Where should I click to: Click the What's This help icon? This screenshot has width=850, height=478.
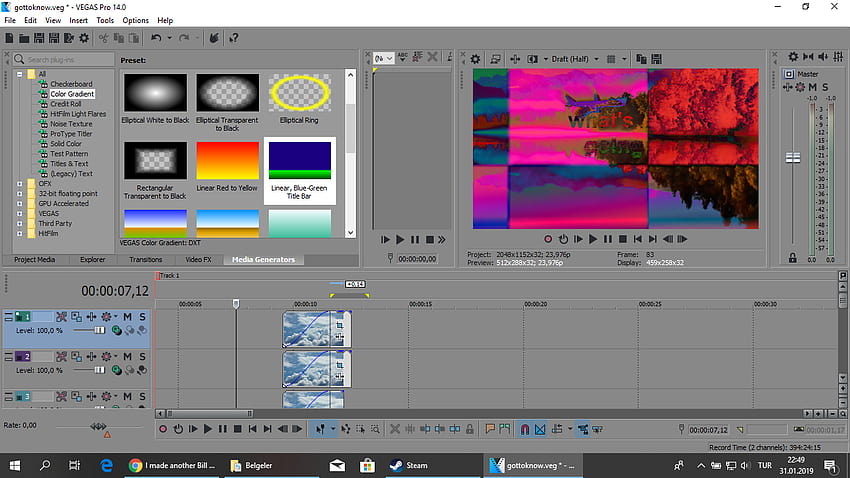pos(234,38)
